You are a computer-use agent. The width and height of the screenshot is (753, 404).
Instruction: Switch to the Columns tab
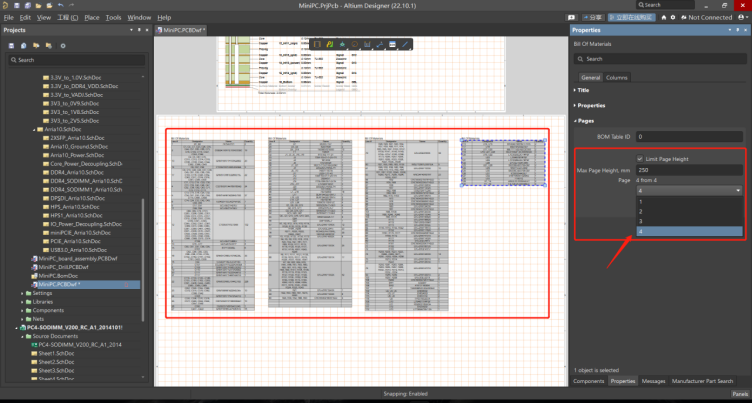pyautogui.click(x=617, y=76)
